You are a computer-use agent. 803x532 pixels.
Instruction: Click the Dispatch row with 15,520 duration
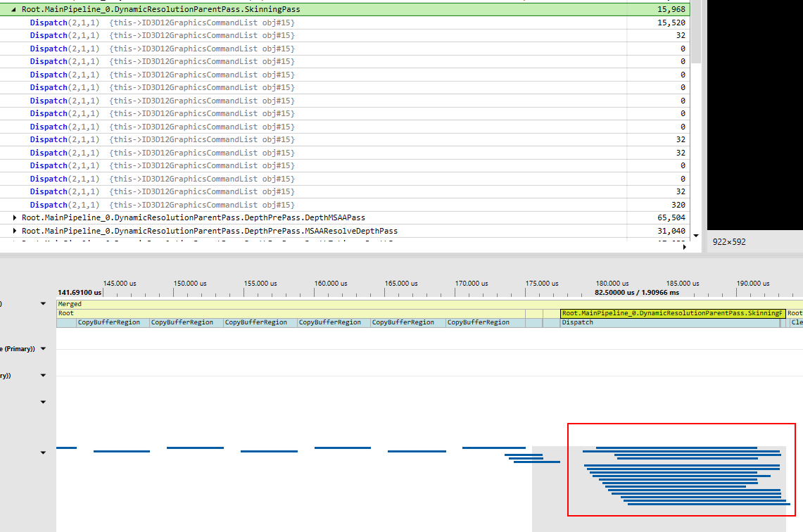(282, 22)
